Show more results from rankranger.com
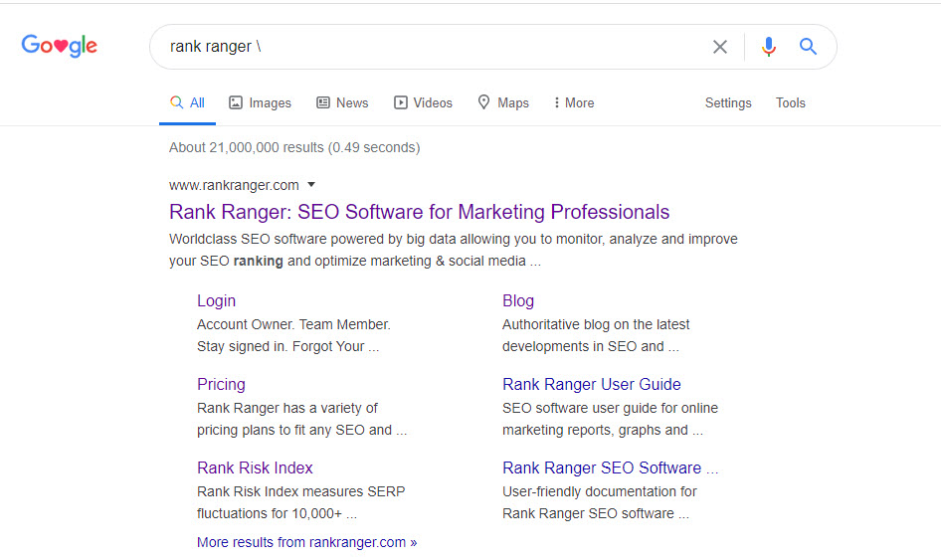The image size is (941, 560). [306, 542]
